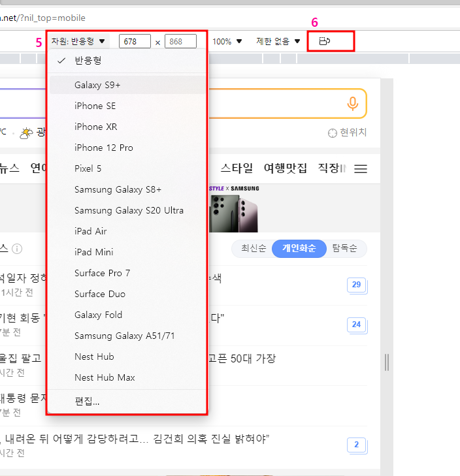Switch news sorting to 최신순
Screen dimensions: 460x476
[x=254, y=249]
